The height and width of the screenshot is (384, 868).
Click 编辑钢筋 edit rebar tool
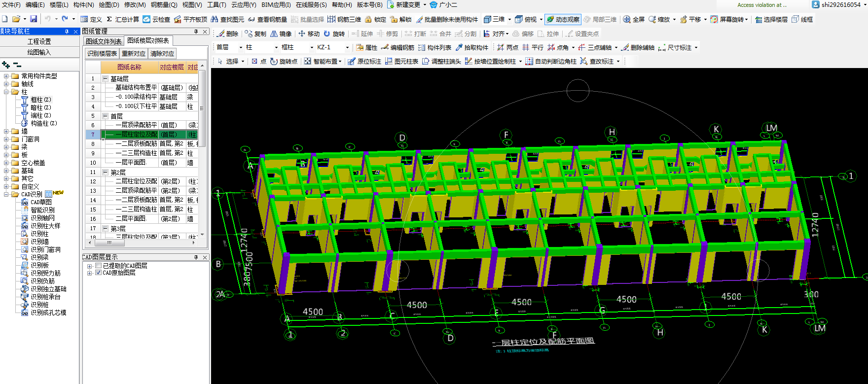tap(398, 47)
